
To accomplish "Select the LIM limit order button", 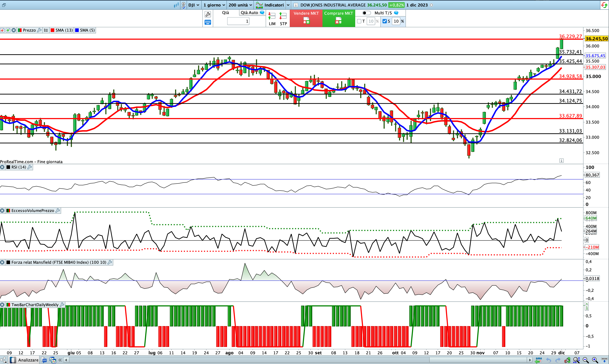I will point(272,19).
